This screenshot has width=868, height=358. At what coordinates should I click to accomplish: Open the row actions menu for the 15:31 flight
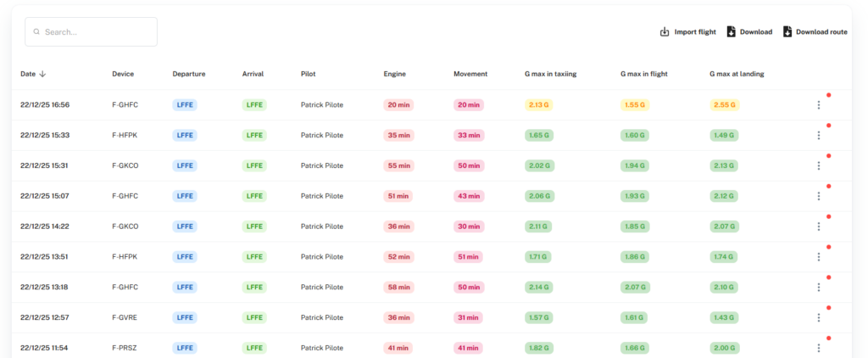[x=818, y=166]
